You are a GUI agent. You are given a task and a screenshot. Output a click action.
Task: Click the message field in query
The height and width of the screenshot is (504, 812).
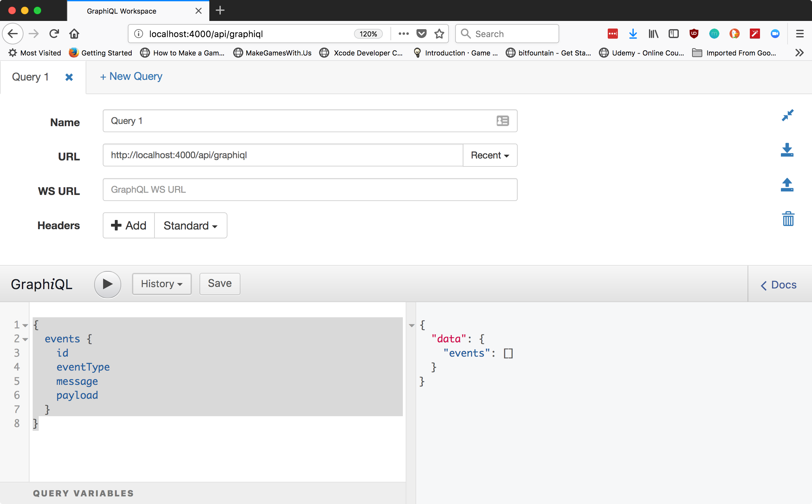tap(77, 381)
